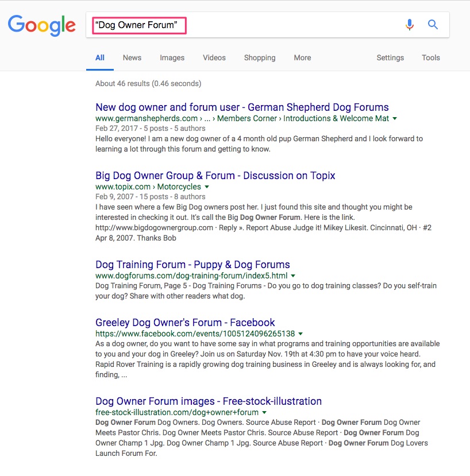This screenshot has height=476, width=470.
Task: Click 'Dog Training Forum, Page 5' snippet text
Action: pyautogui.click(x=266, y=291)
